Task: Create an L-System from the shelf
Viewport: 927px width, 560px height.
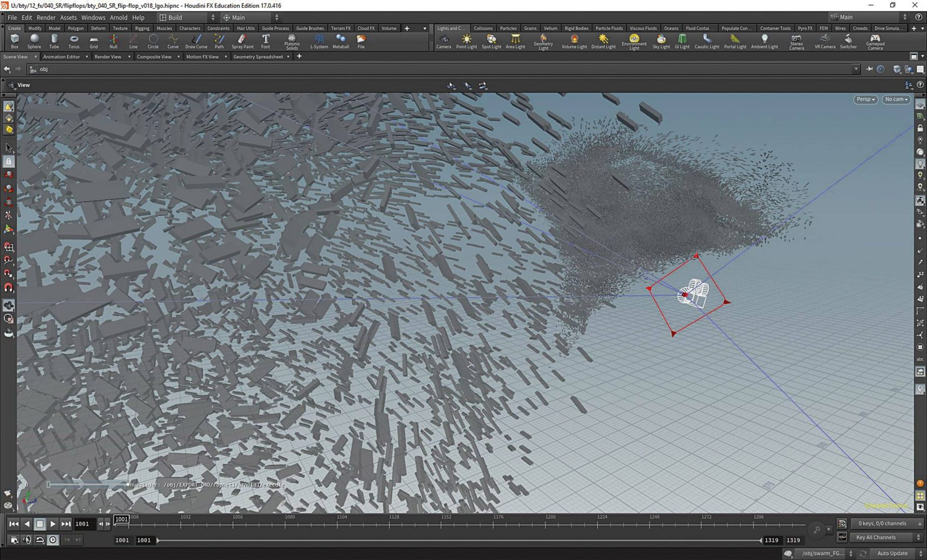Action: pos(319,40)
